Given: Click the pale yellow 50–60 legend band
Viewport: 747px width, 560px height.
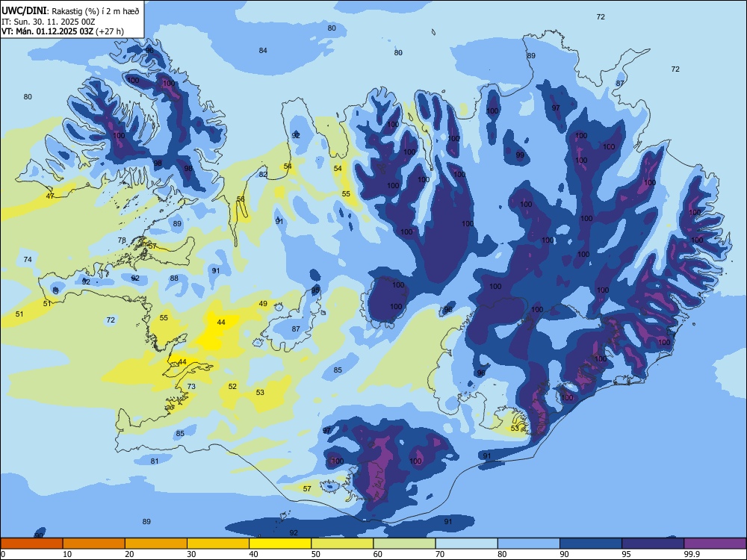Looking at the screenshot, I should (343, 544).
